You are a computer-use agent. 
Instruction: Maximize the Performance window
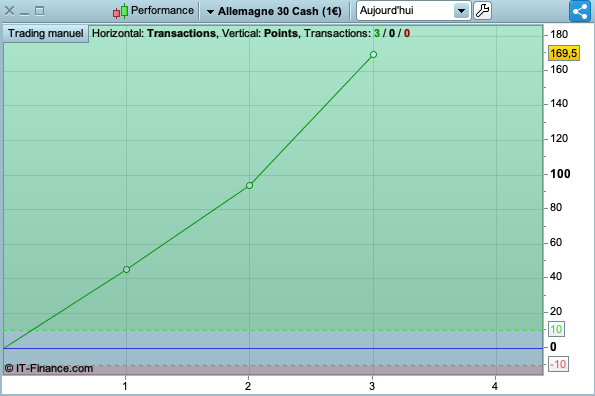click(x=39, y=11)
